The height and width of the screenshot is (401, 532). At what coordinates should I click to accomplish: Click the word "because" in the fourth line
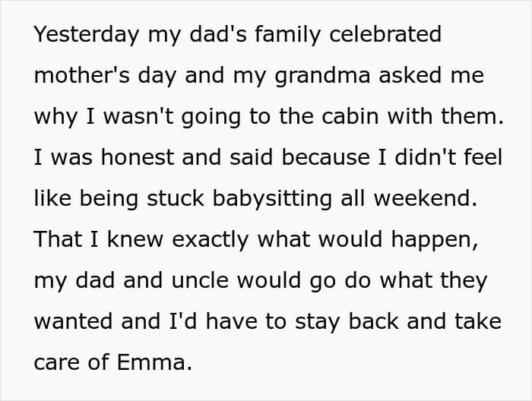click(x=325, y=158)
